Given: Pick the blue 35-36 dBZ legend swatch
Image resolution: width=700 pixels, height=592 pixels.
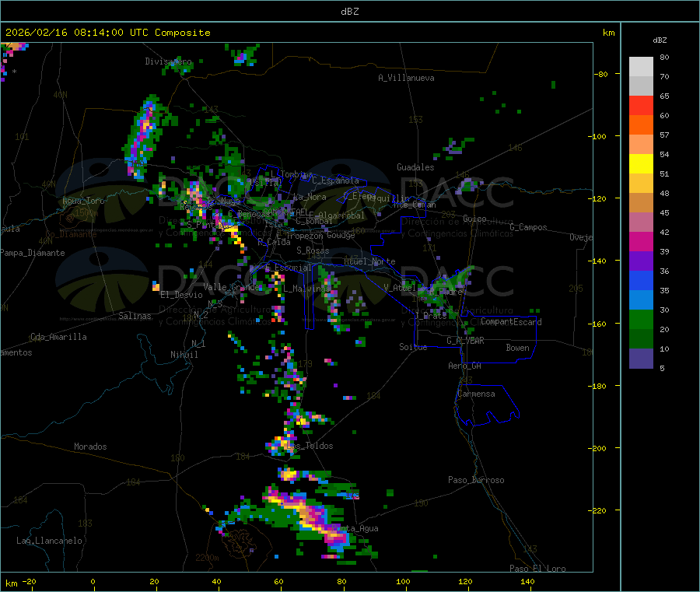Looking at the screenshot, I should coord(641,280).
